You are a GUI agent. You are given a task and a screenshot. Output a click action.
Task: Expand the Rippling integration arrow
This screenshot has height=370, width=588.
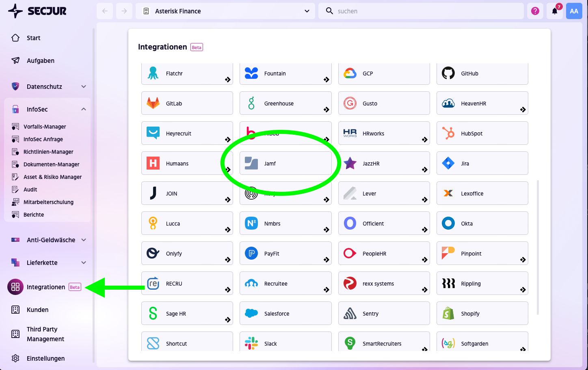tap(523, 290)
